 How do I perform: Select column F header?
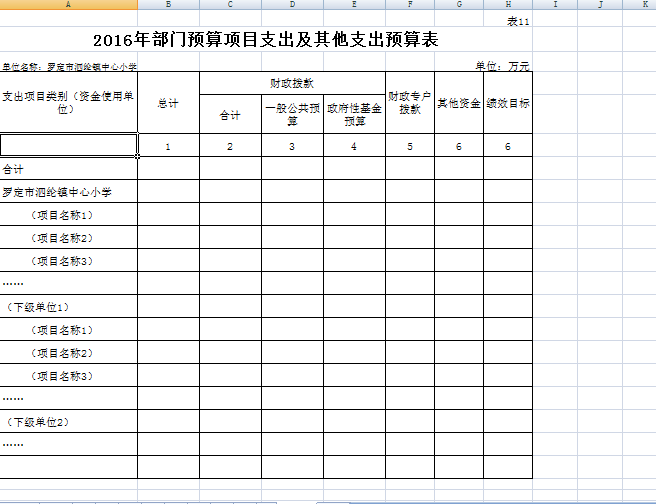pos(410,5)
